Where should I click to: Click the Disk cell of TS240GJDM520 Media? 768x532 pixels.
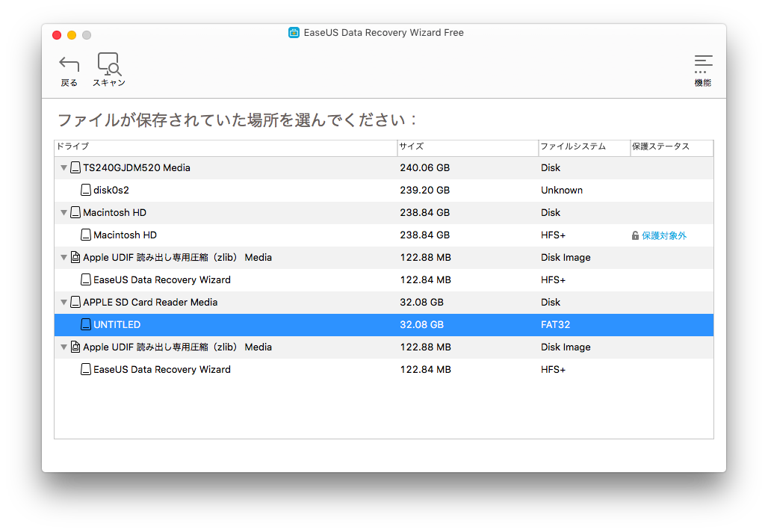tap(551, 168)
